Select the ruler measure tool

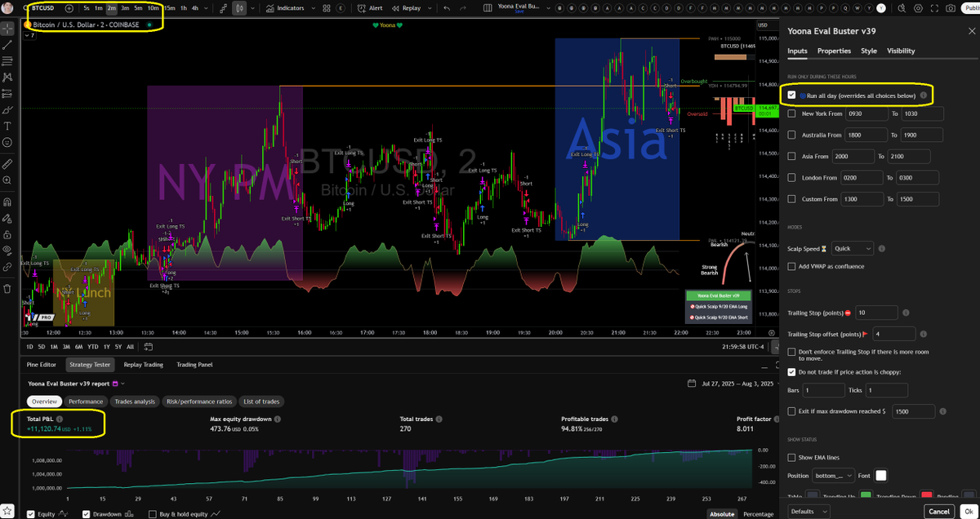click(x=7, y=164)
